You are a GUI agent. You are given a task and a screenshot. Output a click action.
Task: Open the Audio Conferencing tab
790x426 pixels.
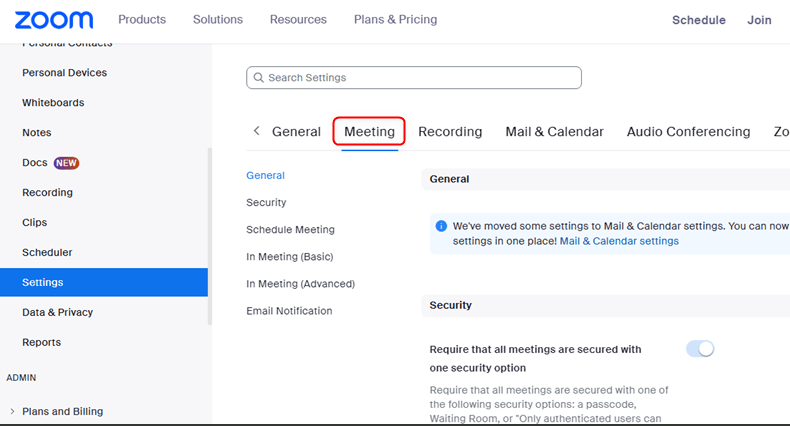(x=688, y=132)
